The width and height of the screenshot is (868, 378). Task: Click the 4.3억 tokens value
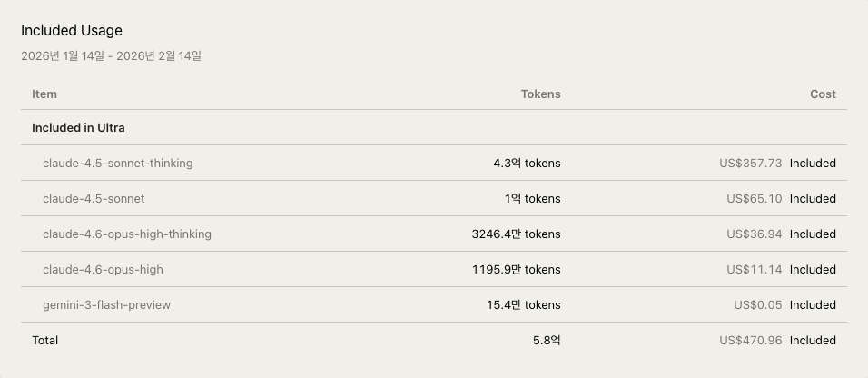(x=527, y=164)
